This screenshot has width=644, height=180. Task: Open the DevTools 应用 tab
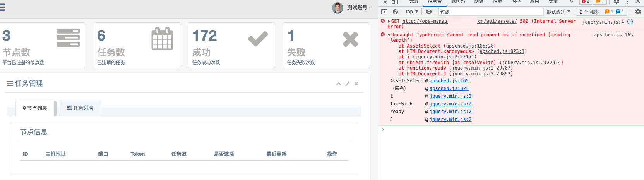pos(534,2)
